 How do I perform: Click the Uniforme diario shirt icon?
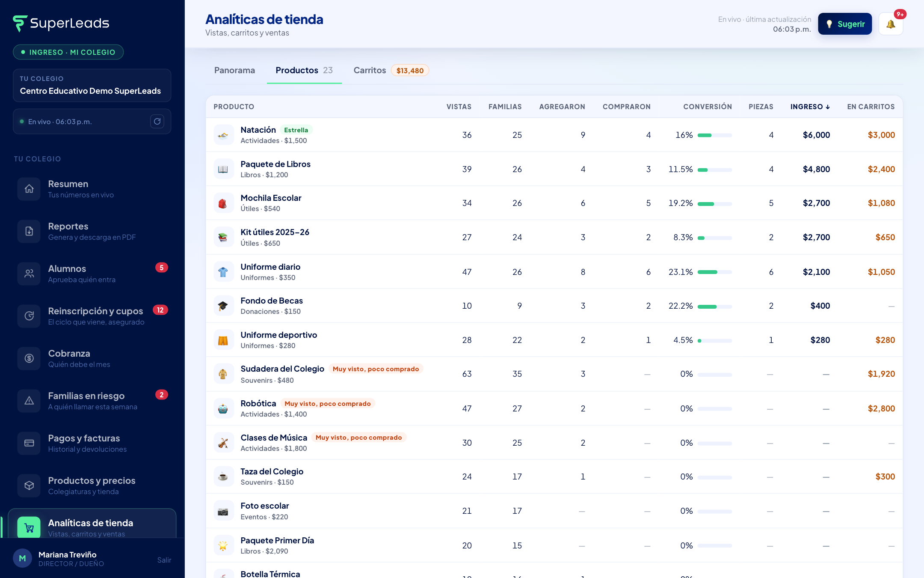[223, 272]
